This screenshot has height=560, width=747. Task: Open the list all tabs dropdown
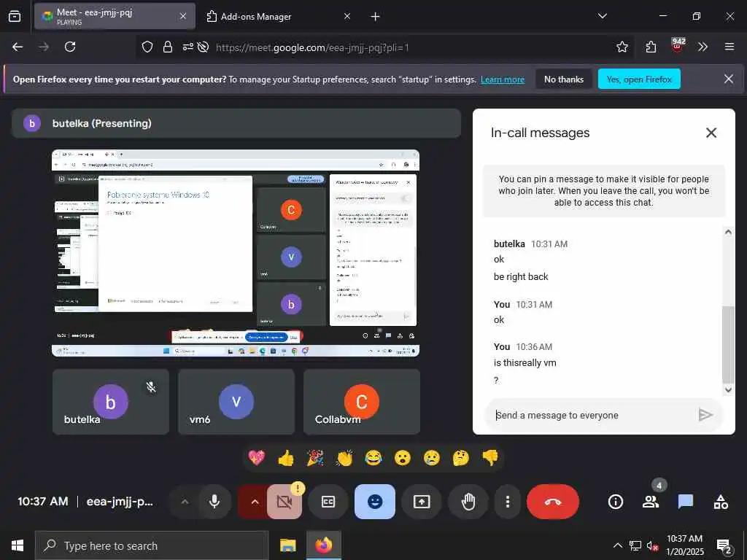[603, 16]
